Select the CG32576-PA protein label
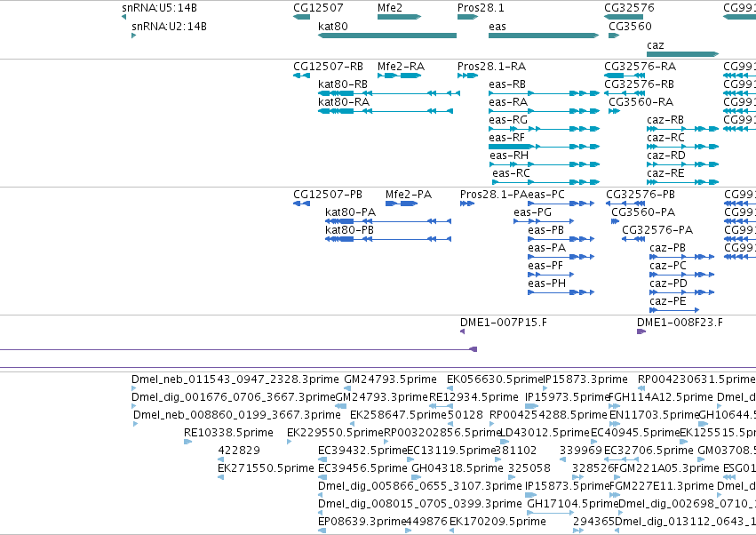The height and width of the screenshot is (535, 756). 657,230
